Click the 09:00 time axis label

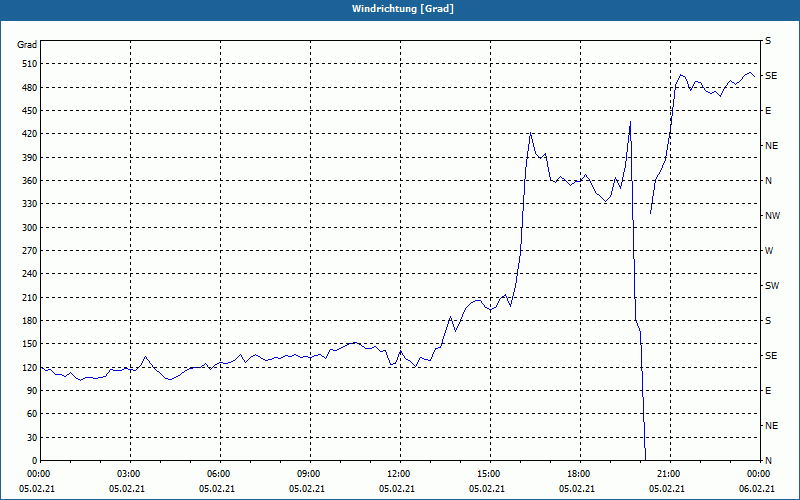tap(307, 473)
